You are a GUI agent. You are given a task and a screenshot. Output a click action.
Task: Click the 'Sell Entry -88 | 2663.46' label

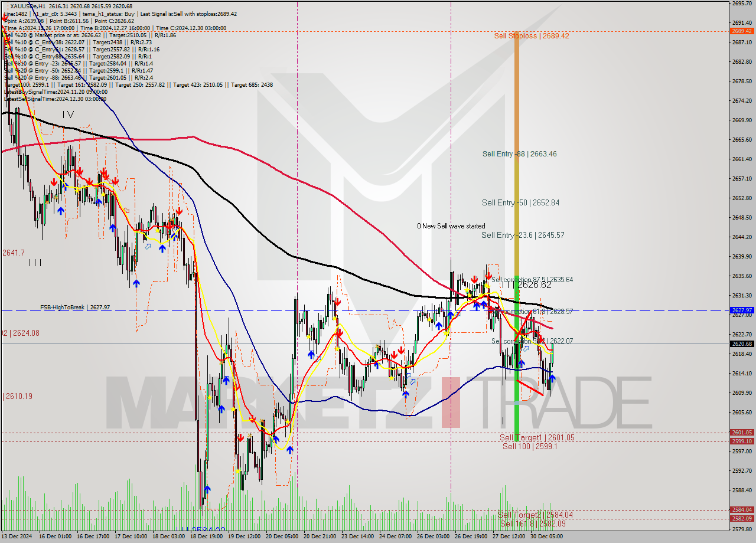pos(519,154)
